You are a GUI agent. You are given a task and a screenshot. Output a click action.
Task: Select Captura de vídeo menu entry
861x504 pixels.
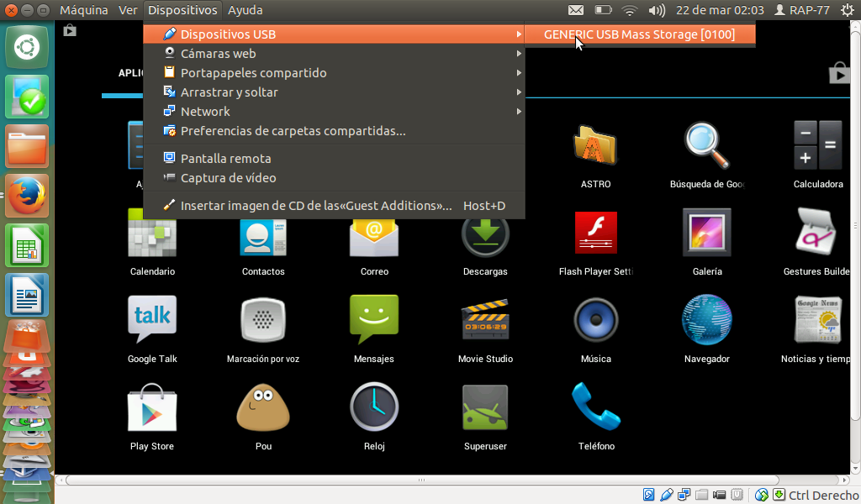click(334, 178)
